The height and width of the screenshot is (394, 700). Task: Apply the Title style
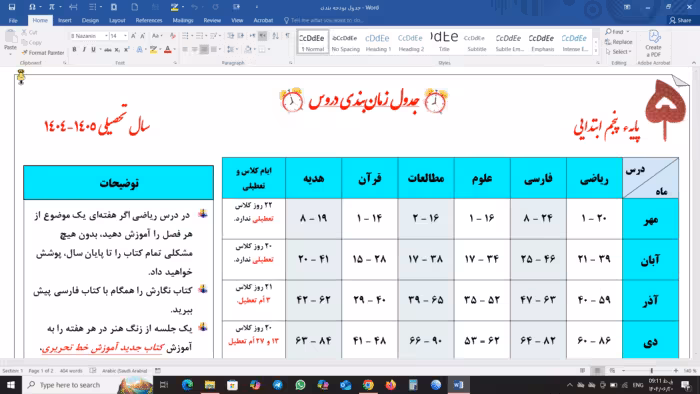click(444, 42)
